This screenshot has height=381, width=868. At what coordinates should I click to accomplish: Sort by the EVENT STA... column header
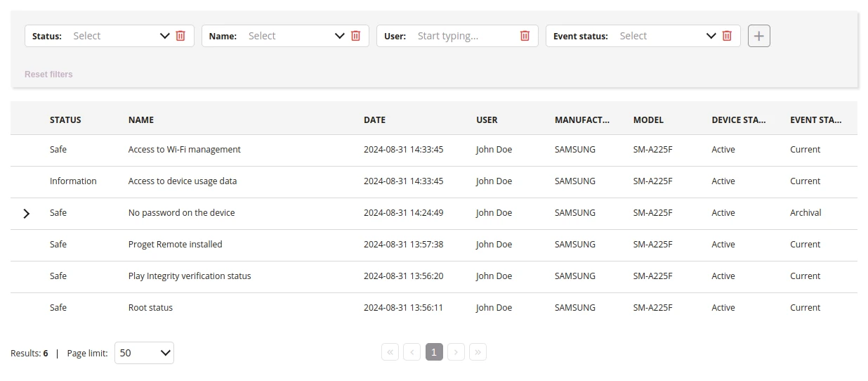pos(816,120)
